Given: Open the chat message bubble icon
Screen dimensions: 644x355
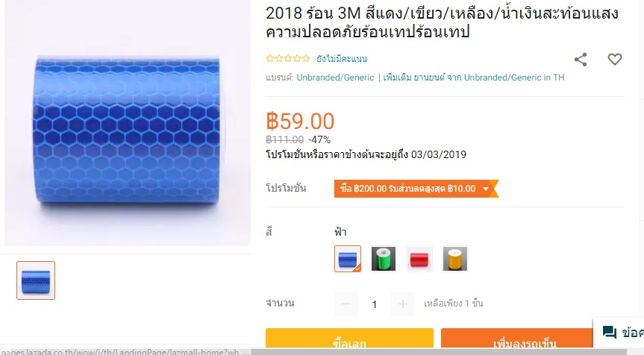Looking at the screenshot, I should 610,332.
